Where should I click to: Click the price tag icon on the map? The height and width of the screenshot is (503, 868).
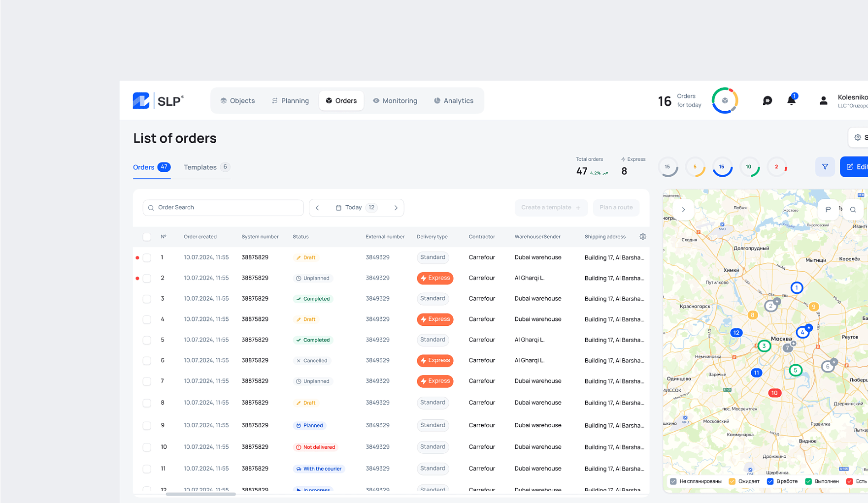[829, 209]
